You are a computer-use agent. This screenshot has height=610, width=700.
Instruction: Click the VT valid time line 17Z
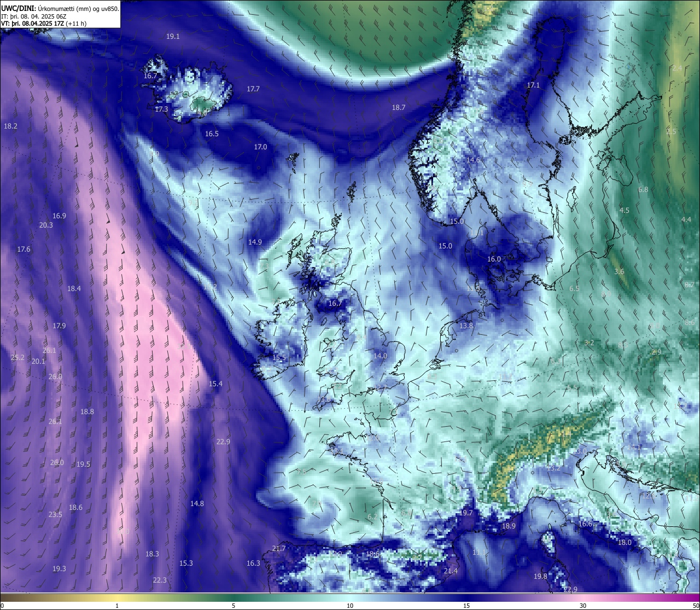(43, 23)
